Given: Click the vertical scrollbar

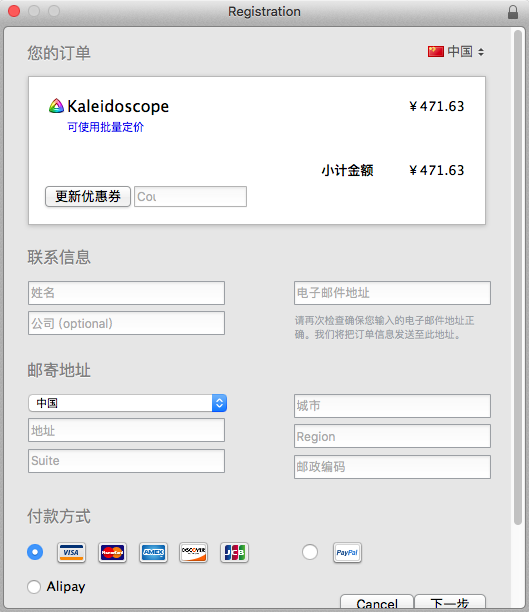Looking at the screenshot, I should (x=518, y=277).
